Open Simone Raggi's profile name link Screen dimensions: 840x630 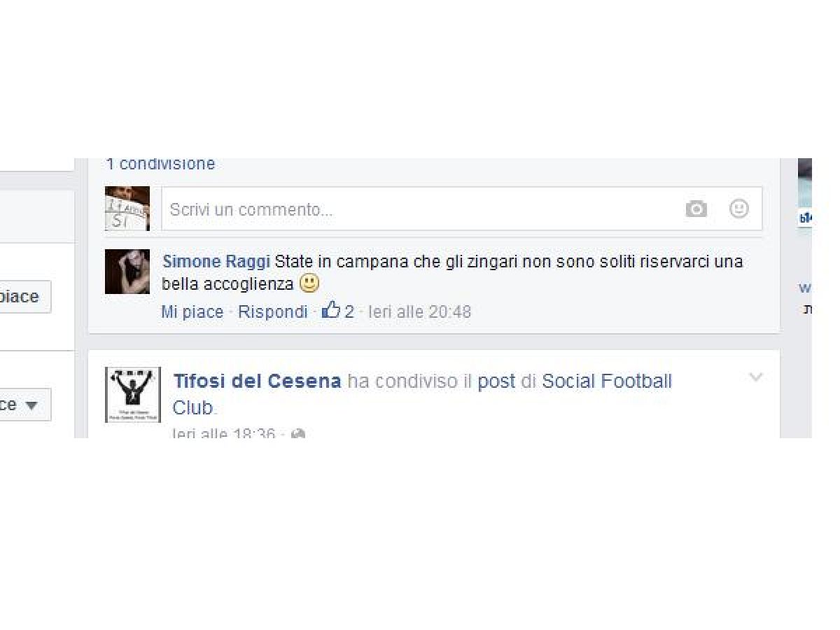216,262
